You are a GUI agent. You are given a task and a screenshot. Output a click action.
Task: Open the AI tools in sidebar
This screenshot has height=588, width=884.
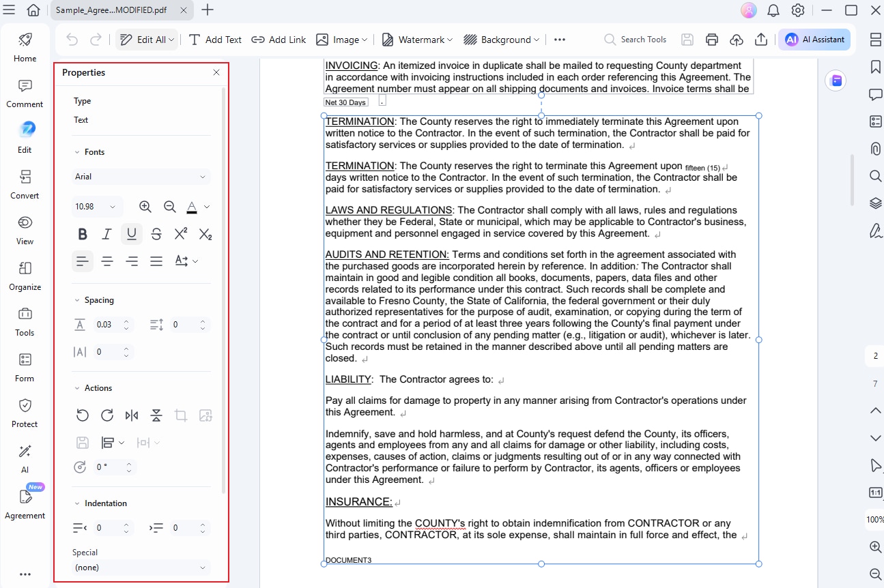pos(25,459)
